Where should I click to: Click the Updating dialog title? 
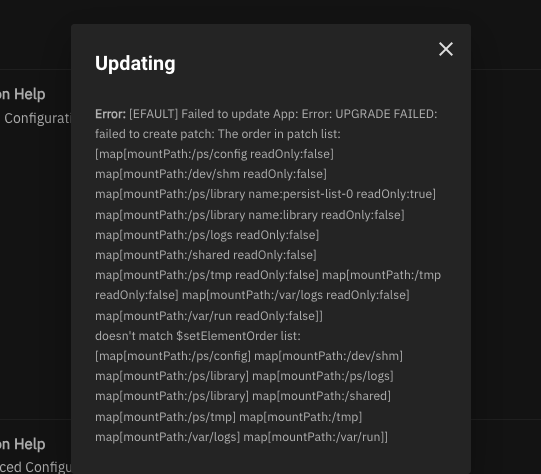point(135,64)
